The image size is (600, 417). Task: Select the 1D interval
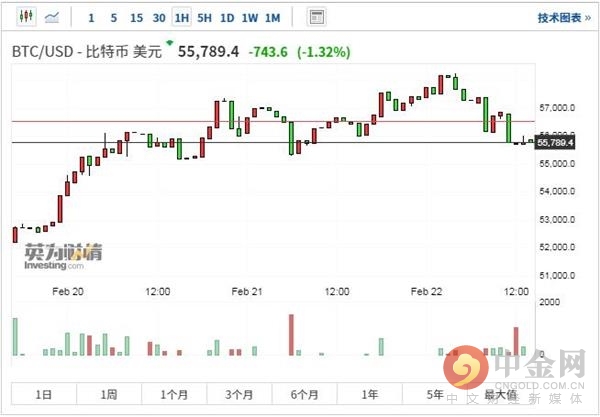(x=227, y=18)
